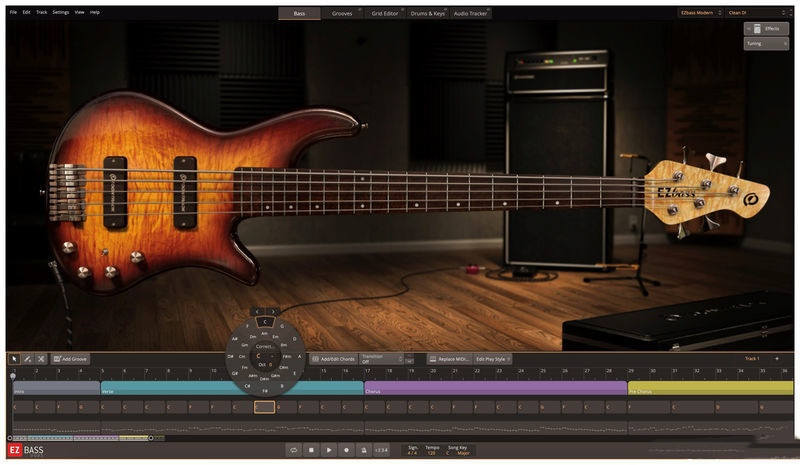This screenshot has height=465, width=800.
Task: Choose C at top of chord wheel
Action: tap(265, 322)
